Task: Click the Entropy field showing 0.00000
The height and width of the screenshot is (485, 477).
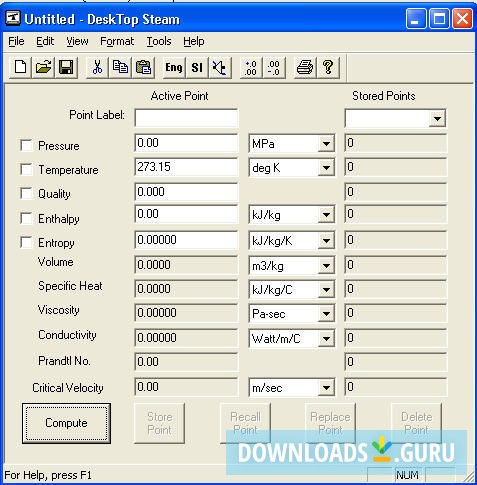Action: click(186, 240)
